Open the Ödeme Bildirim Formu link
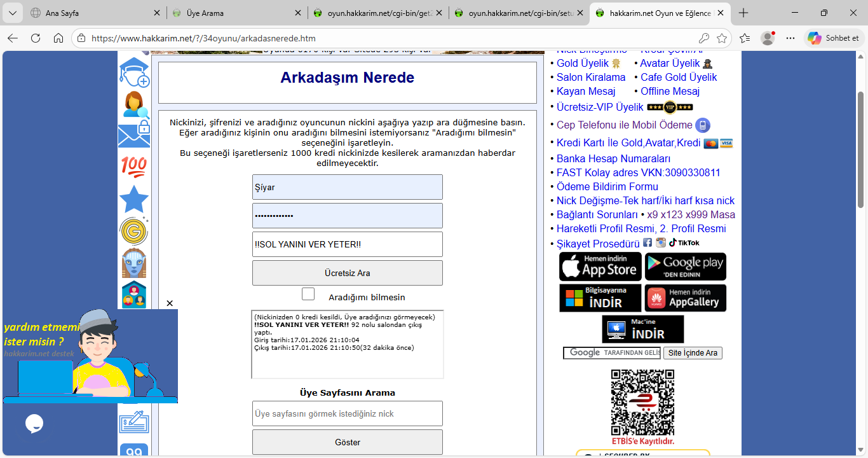This screenshot has height=458, width=868. (607, 187)
